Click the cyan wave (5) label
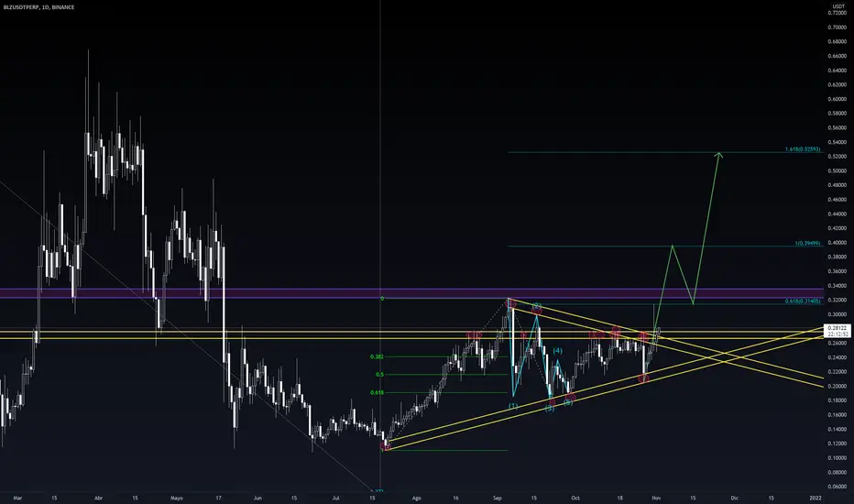The width and height of the screenshot is (854, 504). point(568,402)
